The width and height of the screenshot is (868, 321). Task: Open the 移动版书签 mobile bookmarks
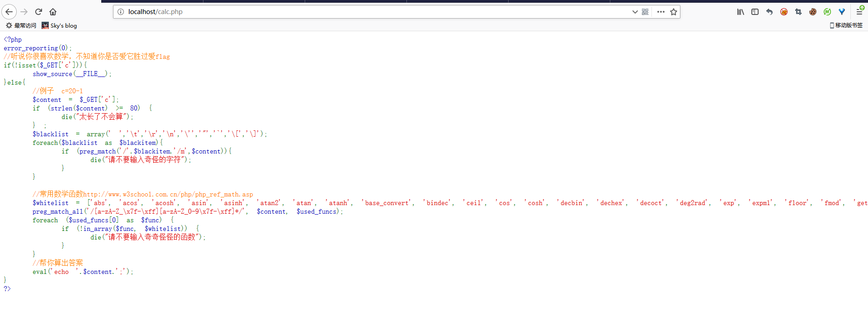[846, 25]
